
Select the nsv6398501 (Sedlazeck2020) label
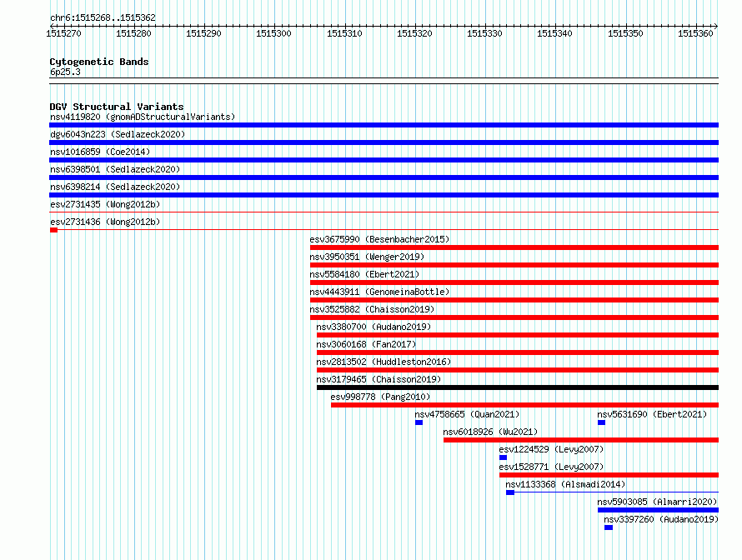tap(115, 169)
